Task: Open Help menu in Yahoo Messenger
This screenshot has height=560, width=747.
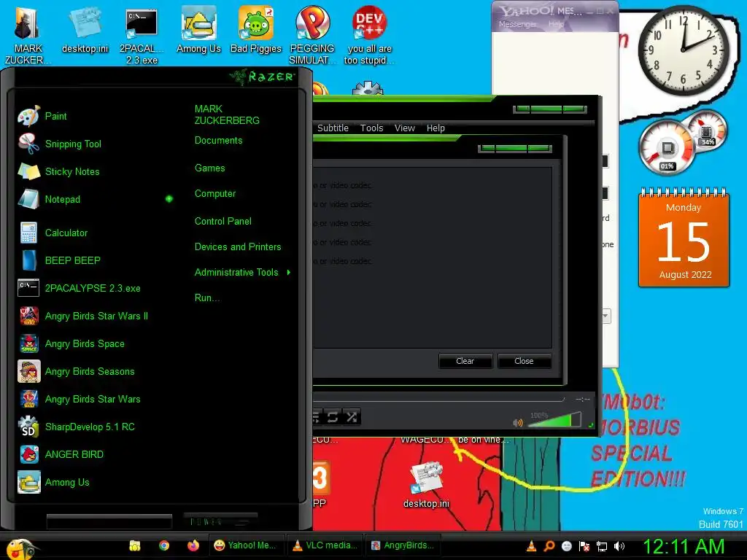Action: pyautogui.click(x=556, y=24)
